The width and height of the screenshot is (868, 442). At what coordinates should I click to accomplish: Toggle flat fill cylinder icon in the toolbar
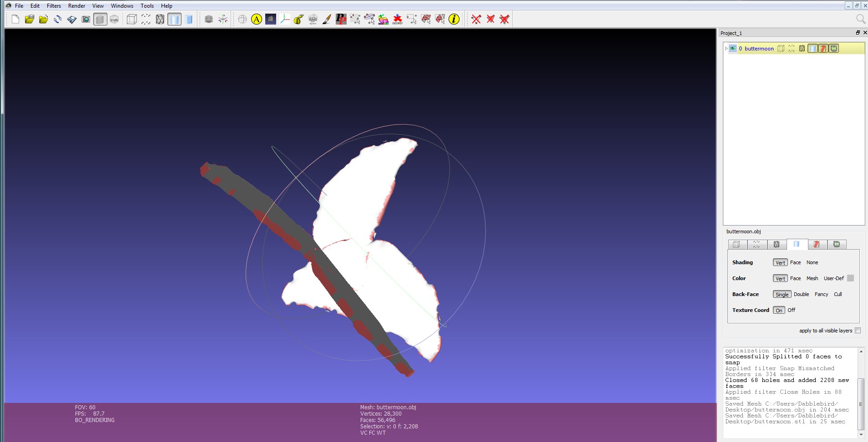pyautogui.click(x=188, y=19)
